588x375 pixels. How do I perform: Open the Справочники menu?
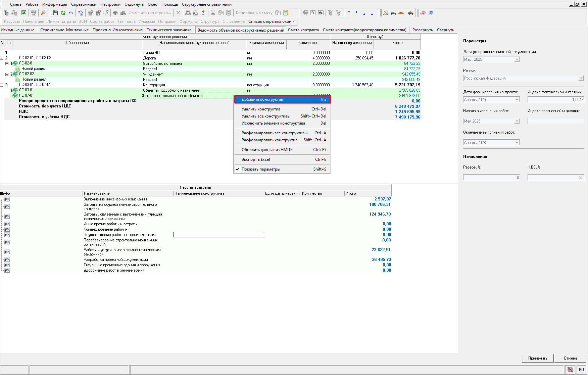84,4
